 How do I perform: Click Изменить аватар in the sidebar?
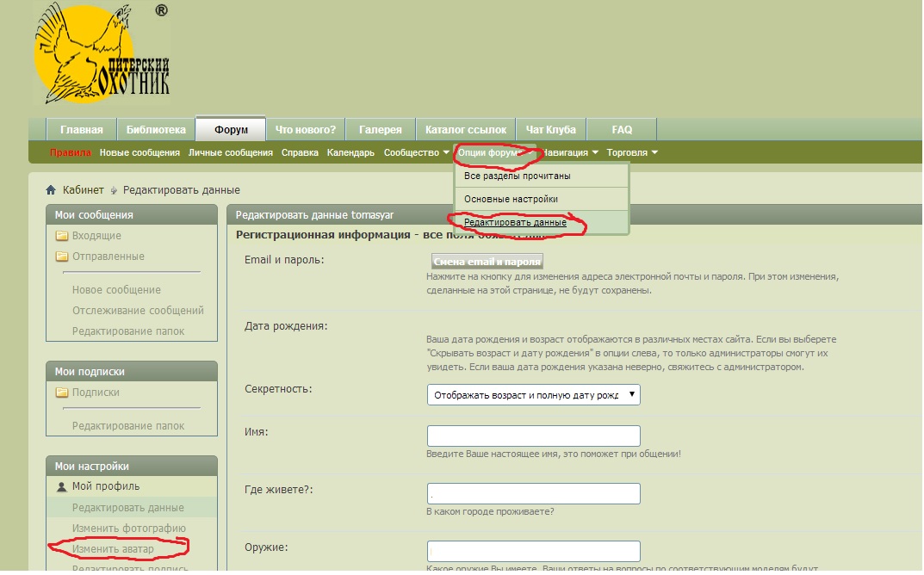(x=113, y=549)
